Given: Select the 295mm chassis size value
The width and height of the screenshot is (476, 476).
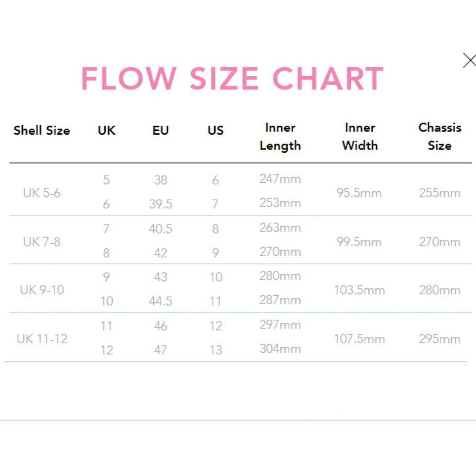Looking at the screenshot, I should point(439,339).
